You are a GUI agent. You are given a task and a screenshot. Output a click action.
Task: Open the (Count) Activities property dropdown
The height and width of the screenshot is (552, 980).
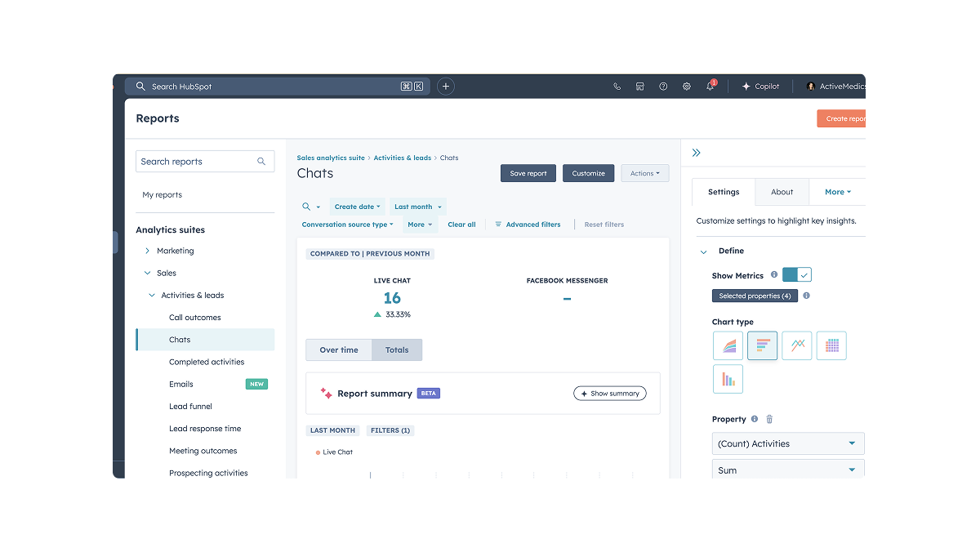[787, 443]
